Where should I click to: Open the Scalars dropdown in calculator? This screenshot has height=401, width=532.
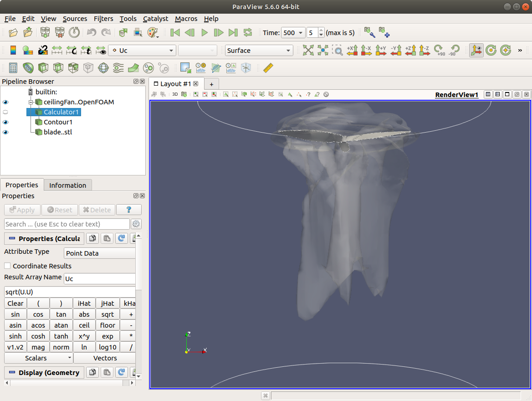pos(38,358)
